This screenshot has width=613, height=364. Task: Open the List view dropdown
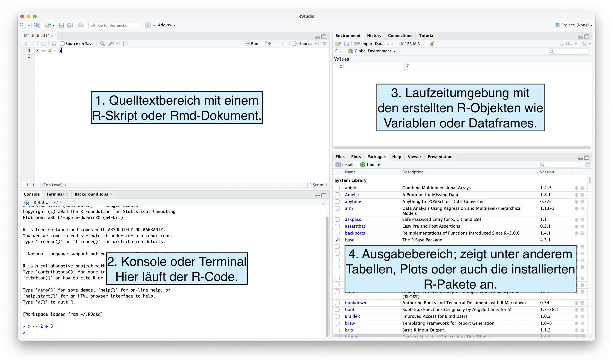pos(569,44)
